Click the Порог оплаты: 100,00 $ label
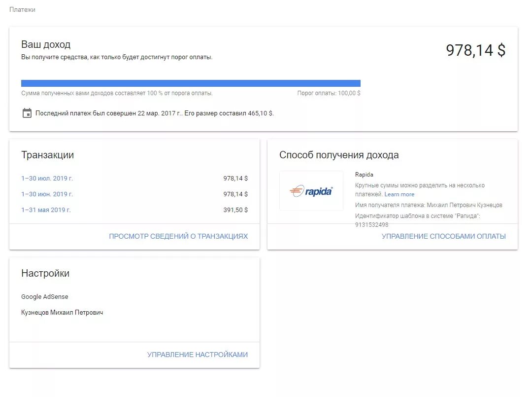This screenshot has height=397, width=532. 329,93
